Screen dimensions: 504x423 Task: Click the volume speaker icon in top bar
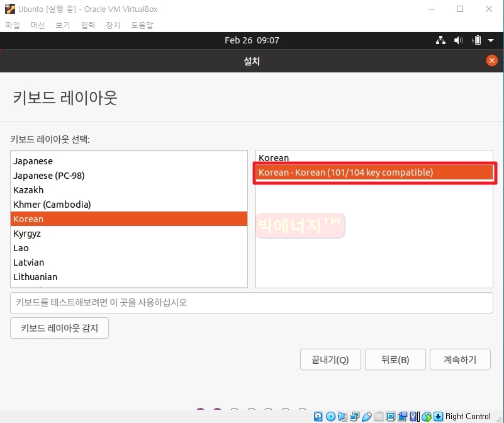point(458,40)
